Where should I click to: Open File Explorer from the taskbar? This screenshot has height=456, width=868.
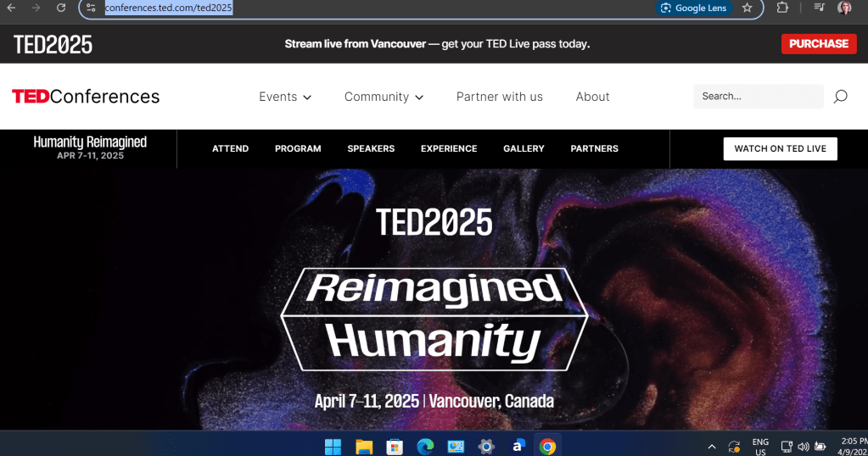[364, 446]
